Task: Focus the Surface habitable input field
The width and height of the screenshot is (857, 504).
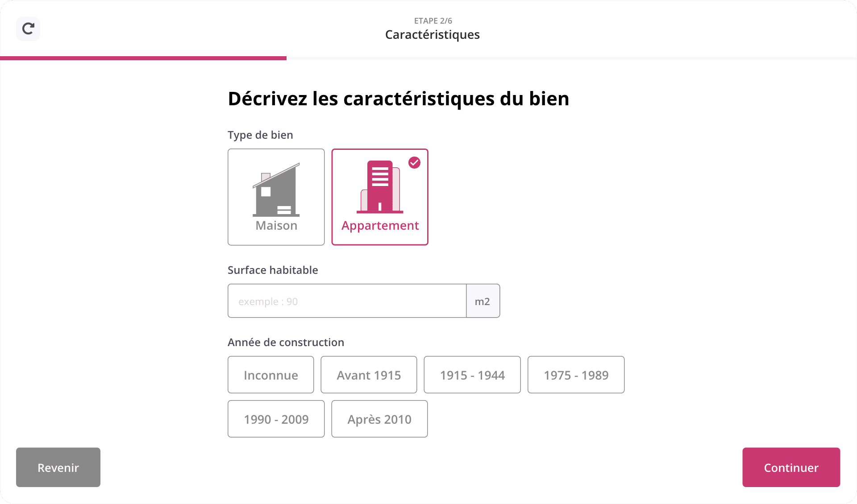Action: coord(347,301)
